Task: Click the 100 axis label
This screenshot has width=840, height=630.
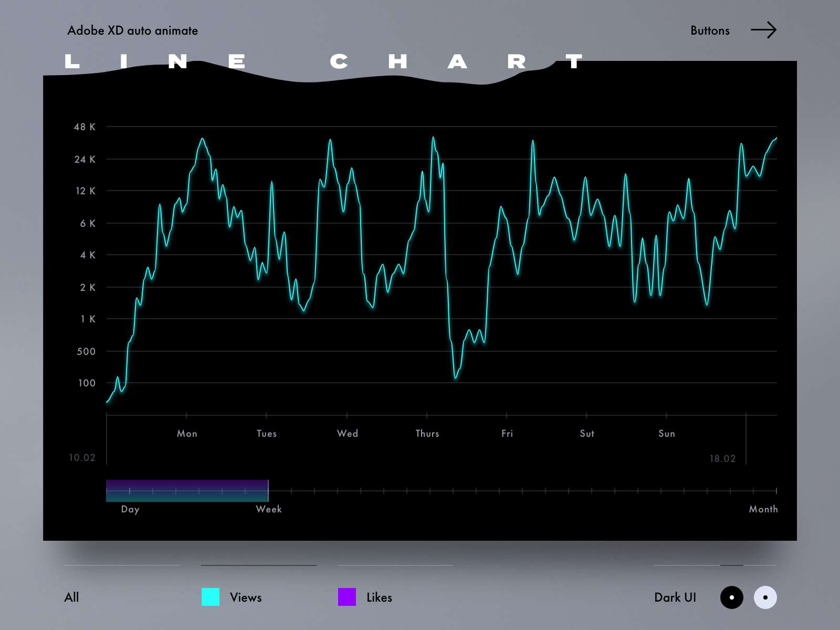Action: [x=87, y=383]
